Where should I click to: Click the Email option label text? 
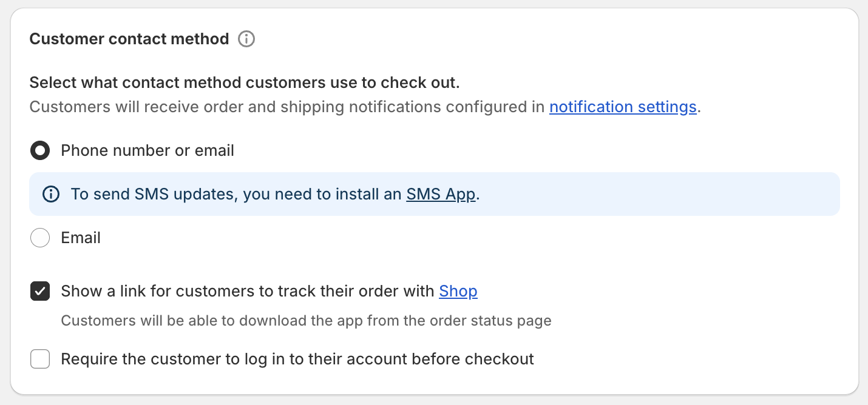80,237
